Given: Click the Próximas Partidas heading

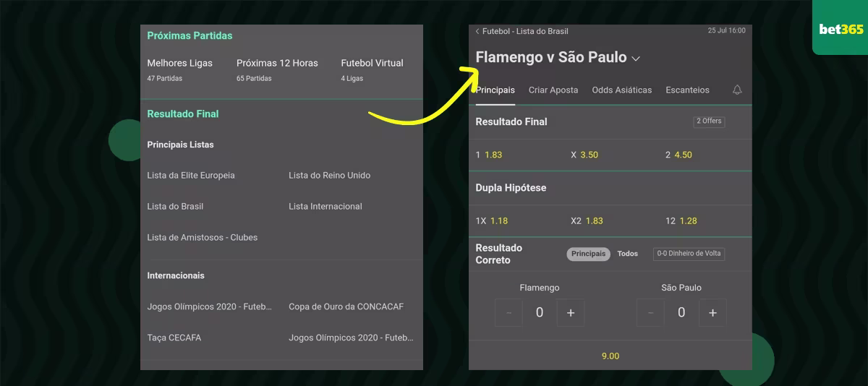Looking at the screenshot, I should [190, 35].
